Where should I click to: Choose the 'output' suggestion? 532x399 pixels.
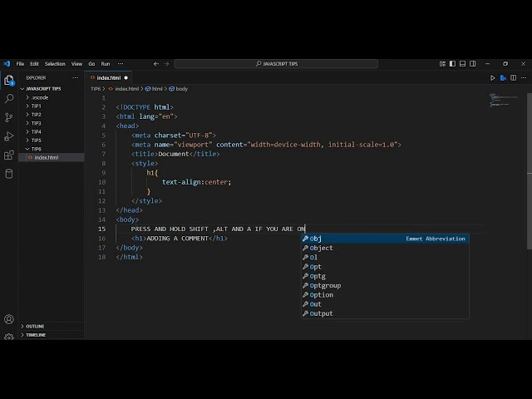[x=385, y=313]
